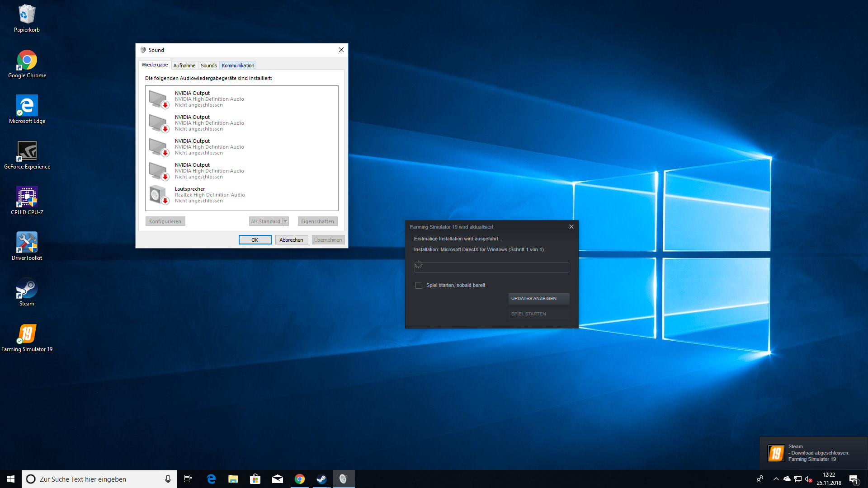The height and width of the screenshot is (488, 868).
Task: Select the CPUID CPU-Z desktop shortcut
Action: click(27, 201)
